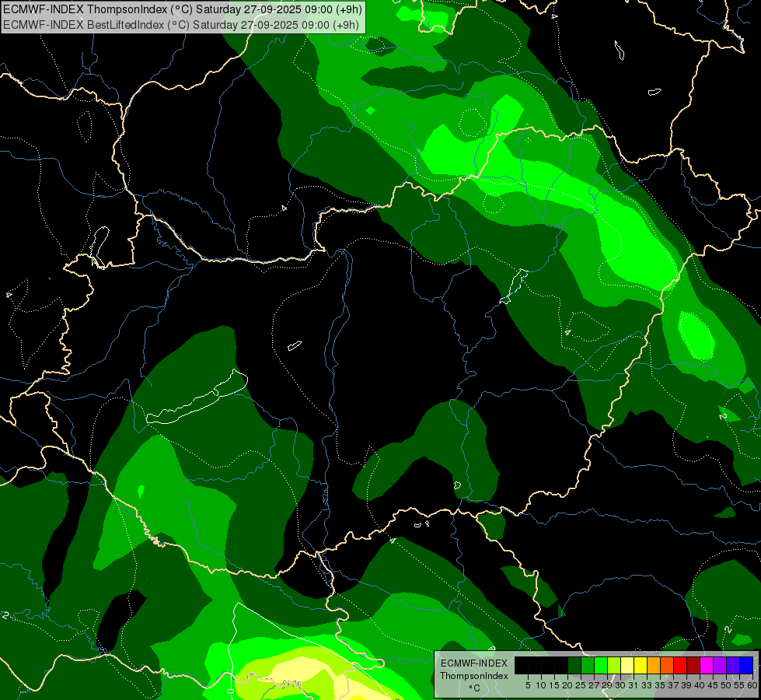761x700 pixels.
Task: Select the bright green 27–29 legend swatch
Action: point(601,665)
